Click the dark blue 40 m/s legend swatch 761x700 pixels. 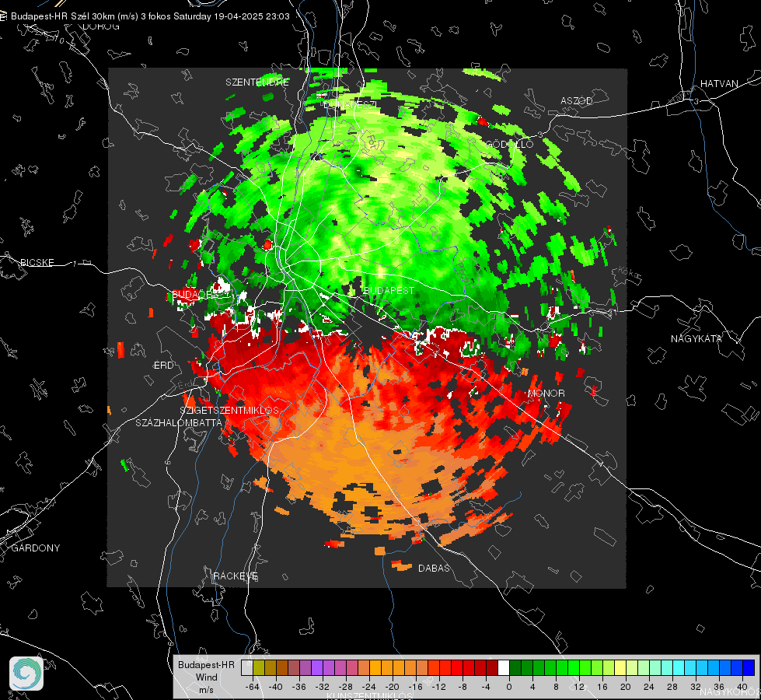[749, 668]
